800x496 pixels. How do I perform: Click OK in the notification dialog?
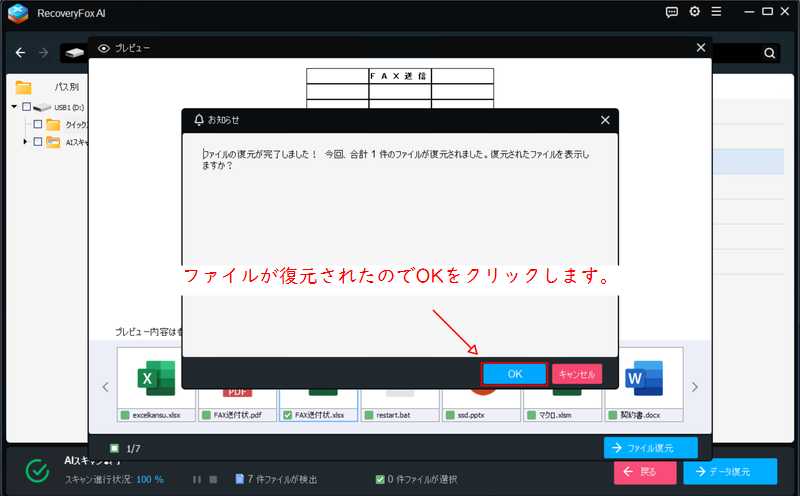[x=514, y=374]
